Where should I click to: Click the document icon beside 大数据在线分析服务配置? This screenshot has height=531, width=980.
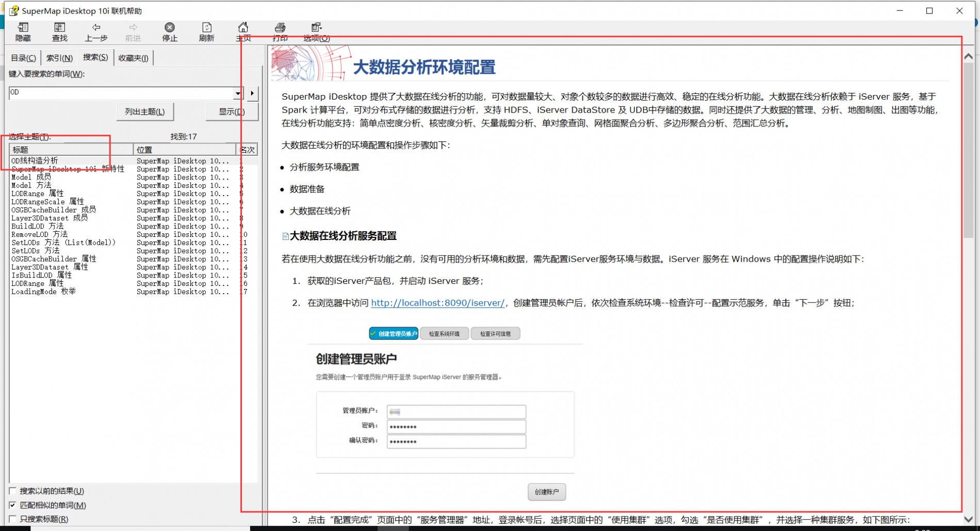(x=285, y=236)
